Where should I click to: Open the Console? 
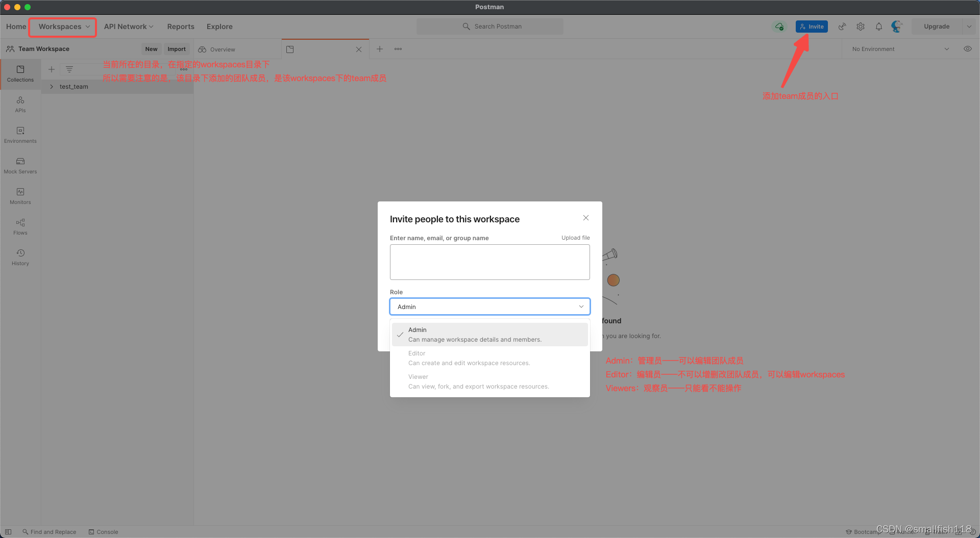tap(104, 532)
